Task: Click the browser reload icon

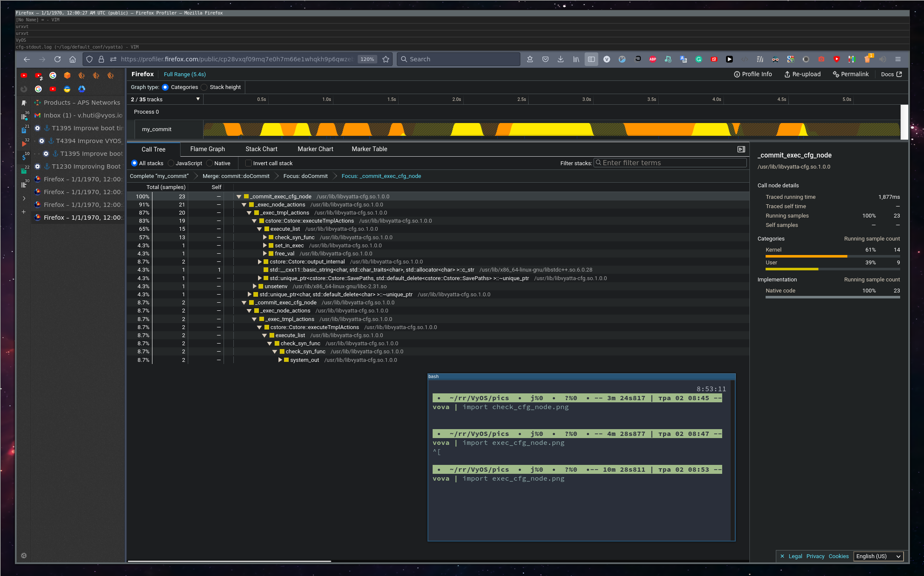Action: pos(57,59)
